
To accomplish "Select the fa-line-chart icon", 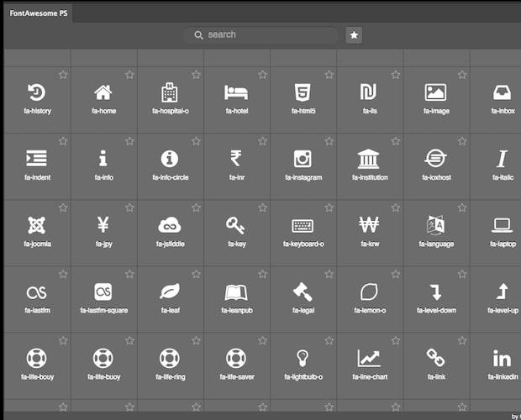I will (x=369, y=358).
